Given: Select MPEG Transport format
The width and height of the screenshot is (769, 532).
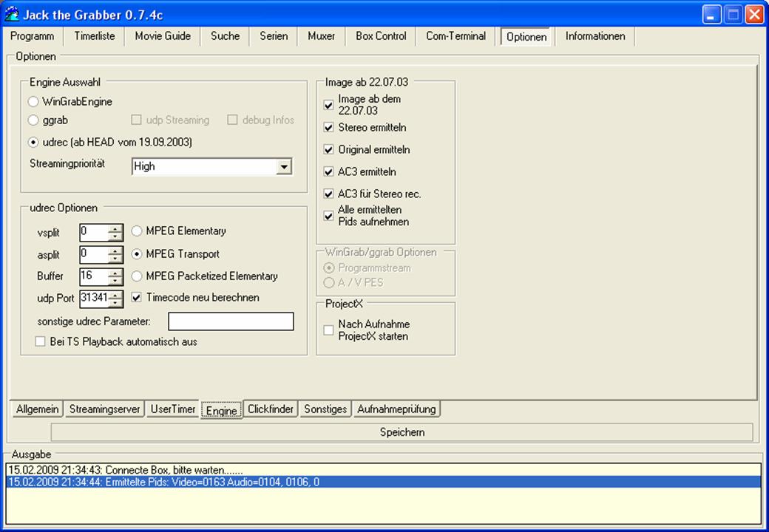Looking at the screenshot, I should tap(137, 253).
